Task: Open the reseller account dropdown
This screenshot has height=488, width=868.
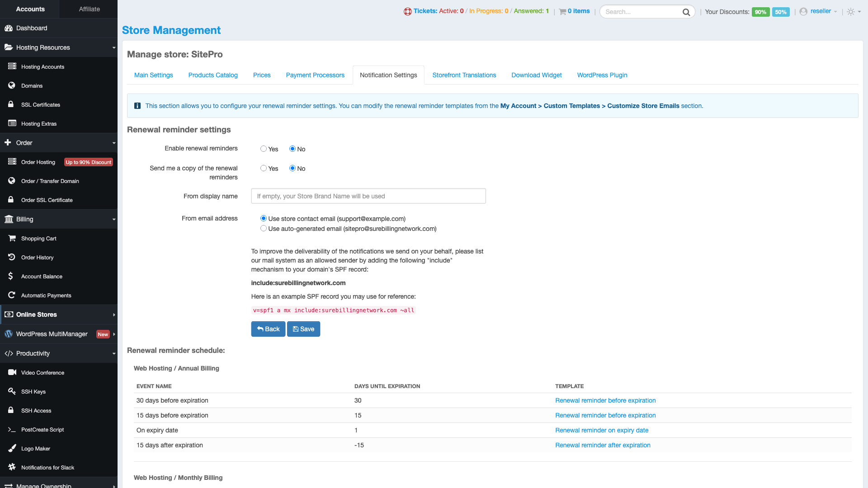Action: click(x=821, y=11)
